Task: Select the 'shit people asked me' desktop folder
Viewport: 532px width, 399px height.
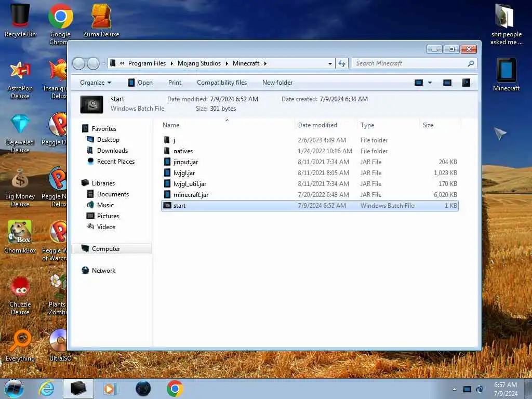Action: (506, 24)
